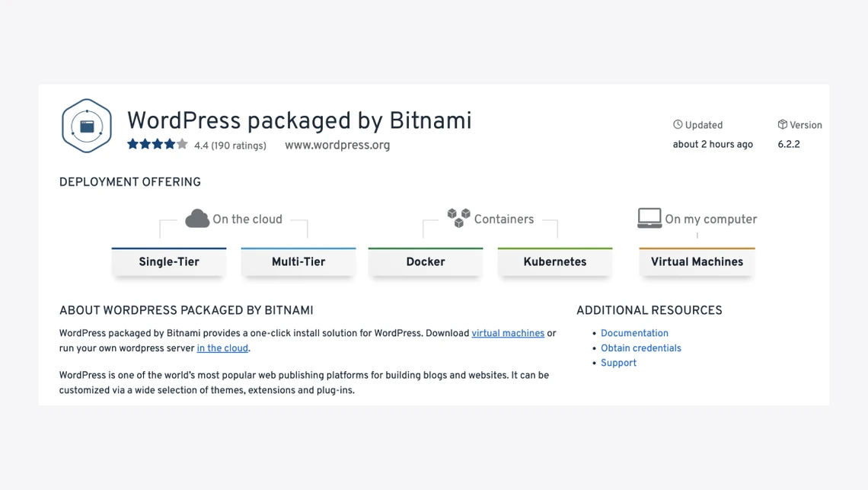The image size is (868, 490).
Task: Click the laptop icon for On my computer
Action: tap(649, 218)
